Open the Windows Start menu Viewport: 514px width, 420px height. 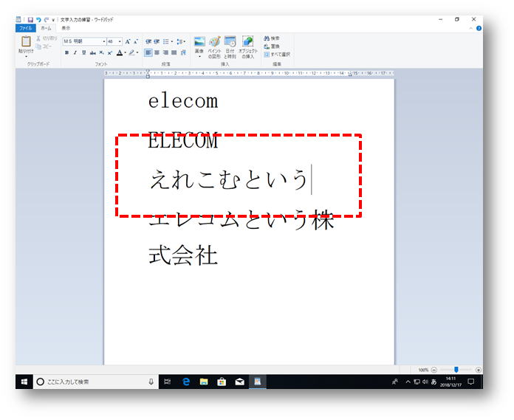tap(24, 382)
